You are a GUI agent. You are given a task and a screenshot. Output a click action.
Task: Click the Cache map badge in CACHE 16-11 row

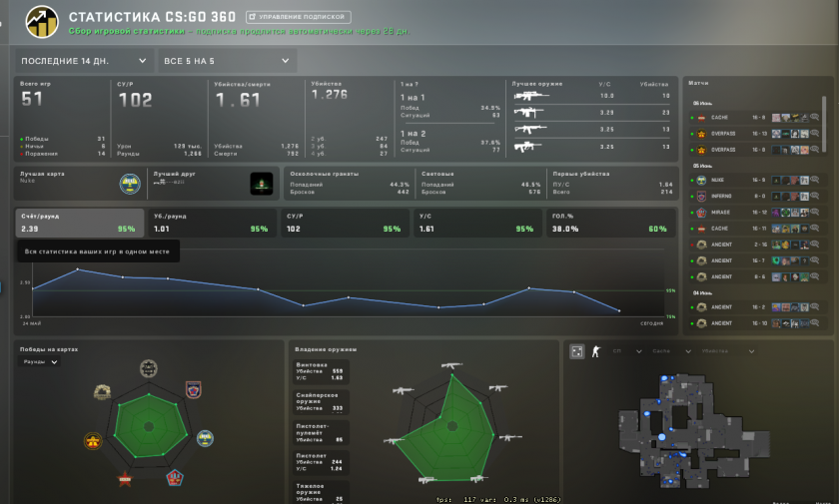point(701,229)
